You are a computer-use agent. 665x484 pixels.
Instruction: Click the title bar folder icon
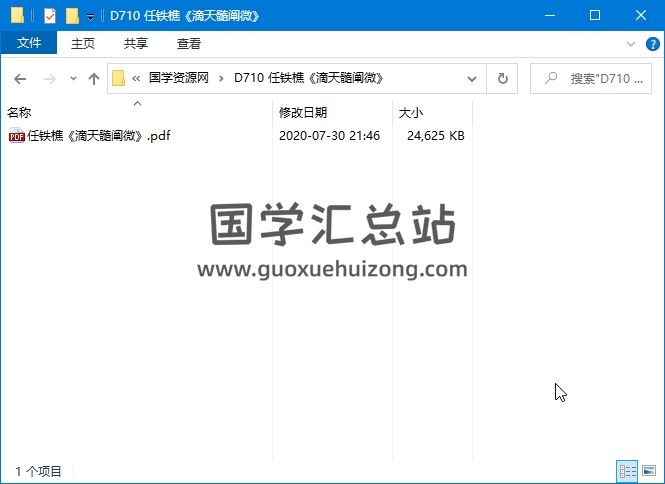coord(17,15)
